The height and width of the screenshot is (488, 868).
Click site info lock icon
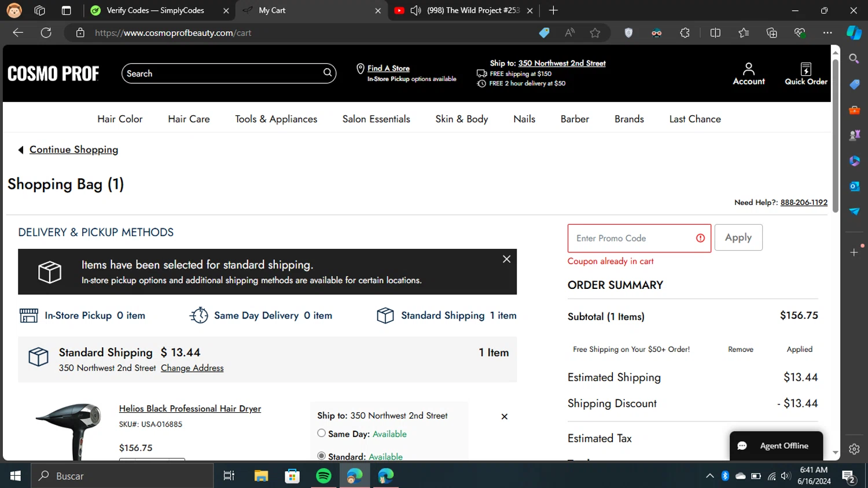[x=80, y=33]
